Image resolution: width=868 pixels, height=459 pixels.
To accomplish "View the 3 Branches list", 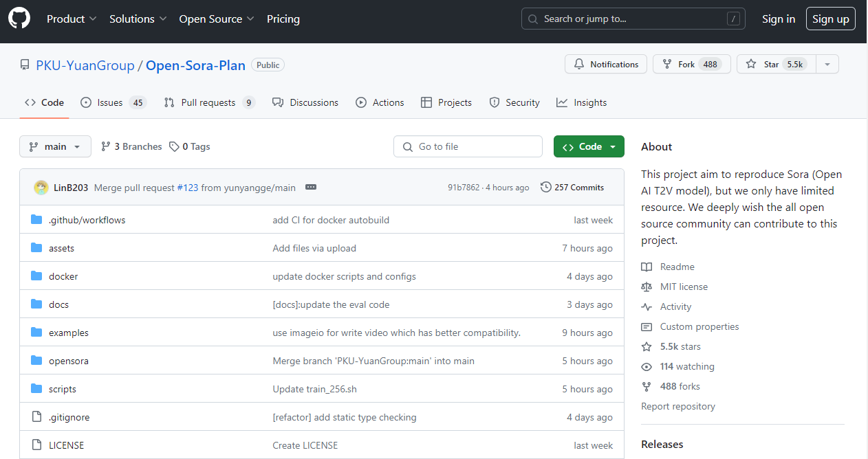I will point(131,147).
